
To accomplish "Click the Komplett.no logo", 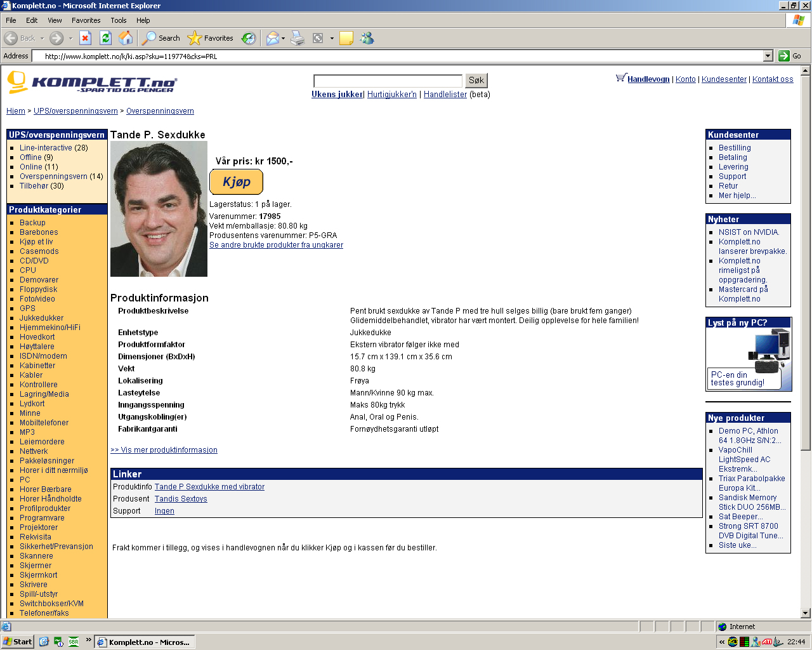I will [x=92, y=83].
